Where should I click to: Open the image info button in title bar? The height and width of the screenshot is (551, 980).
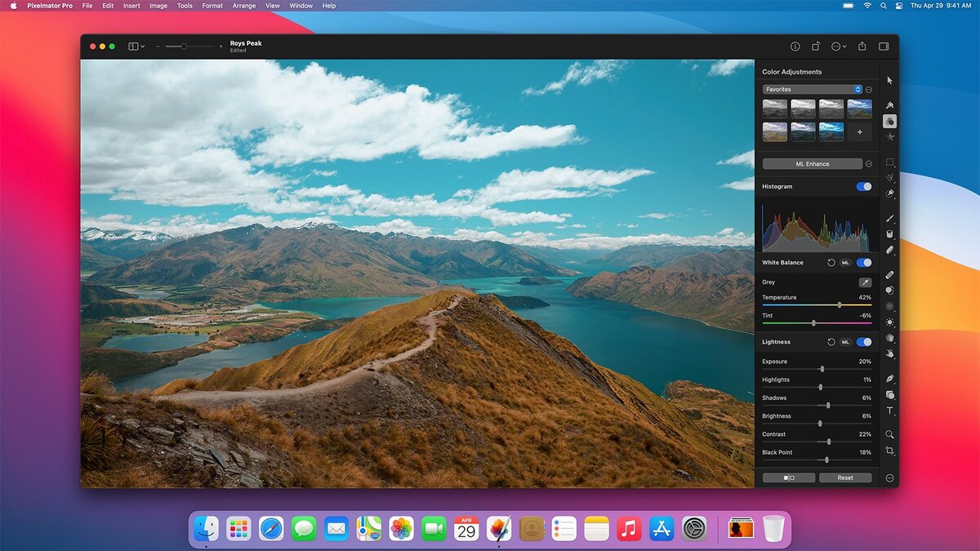click(x=795, y=47)
